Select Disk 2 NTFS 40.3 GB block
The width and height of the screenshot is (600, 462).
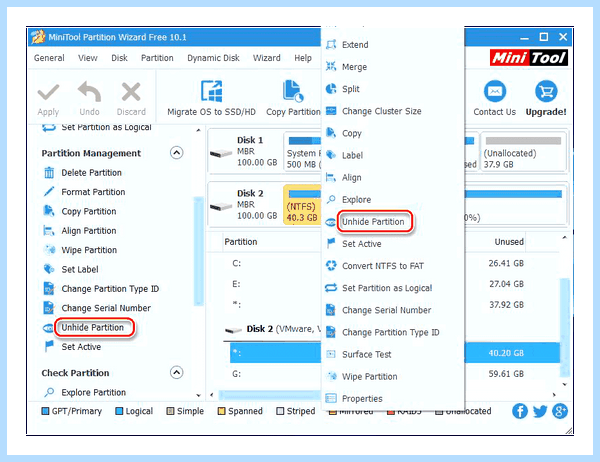click(x=302, y=204)
